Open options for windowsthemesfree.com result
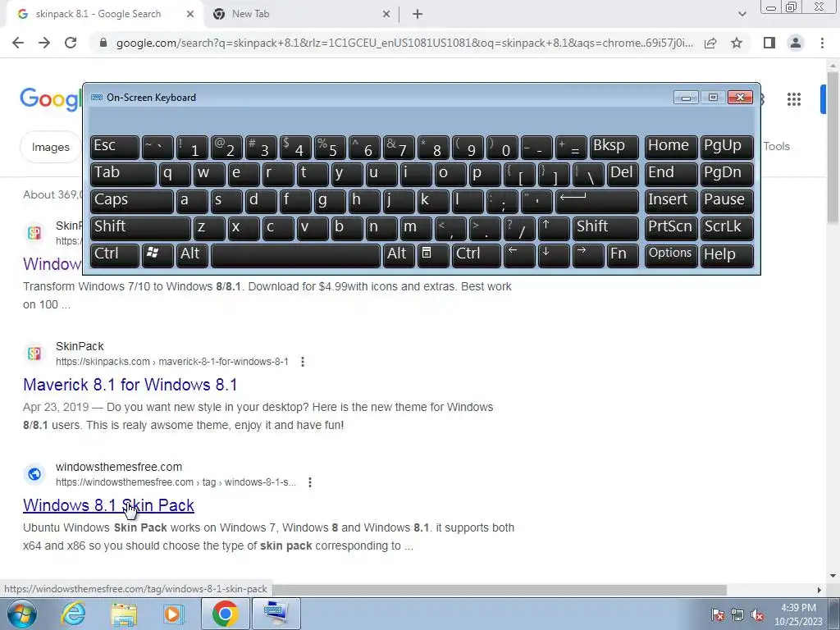The height and width of the screenshot is (630, 840). pos(309,482)
